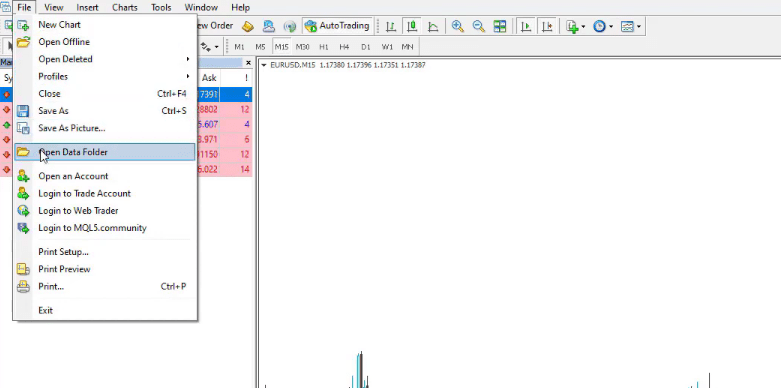Screen dimensions: 781x388
Task: Click spread value 6 in Market Watch
Action: [247, 139]
